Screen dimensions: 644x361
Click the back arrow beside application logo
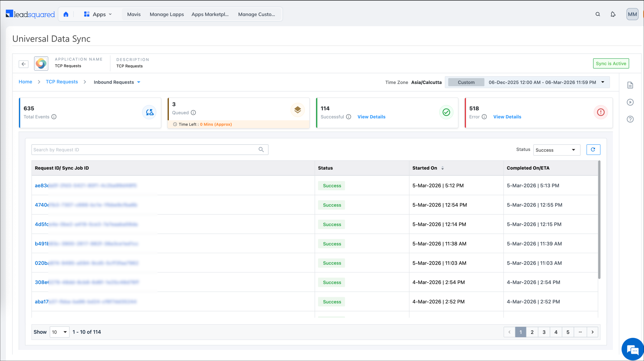point(24,64)
